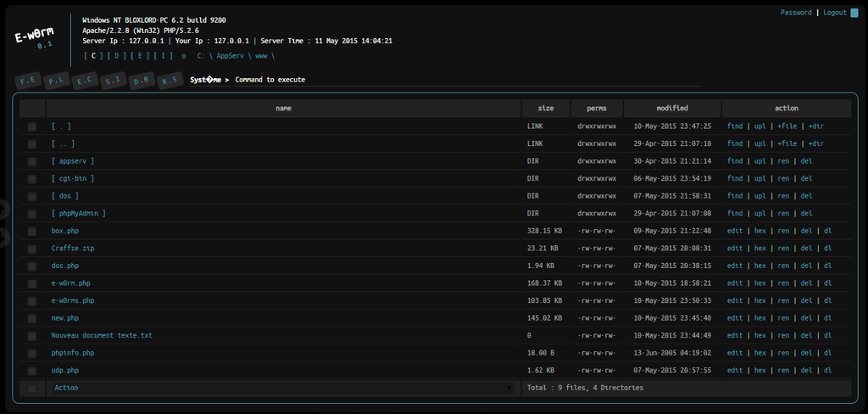Switch to drive E
The width and height of the screenshot is (868, 414).
(140, 56)
